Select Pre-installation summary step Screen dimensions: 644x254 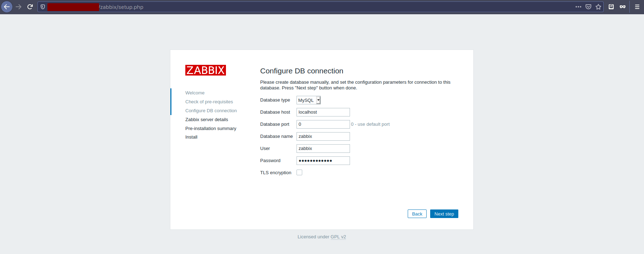coord(211,129)
